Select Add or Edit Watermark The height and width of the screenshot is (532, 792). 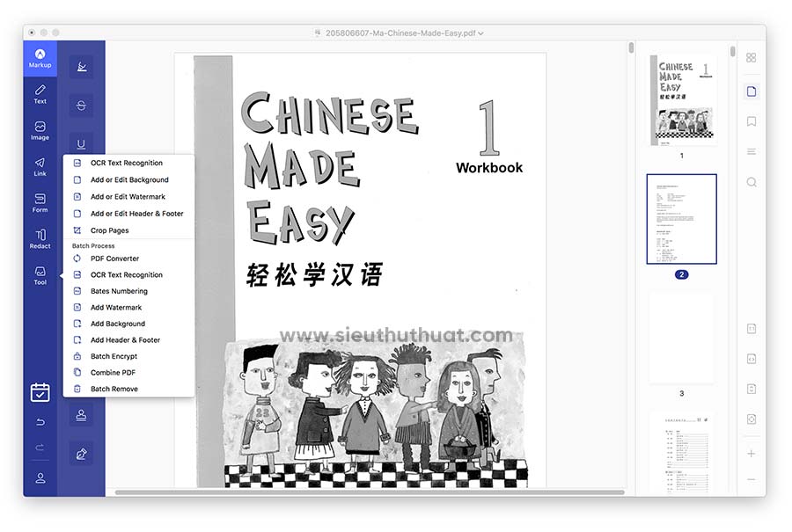128,197
